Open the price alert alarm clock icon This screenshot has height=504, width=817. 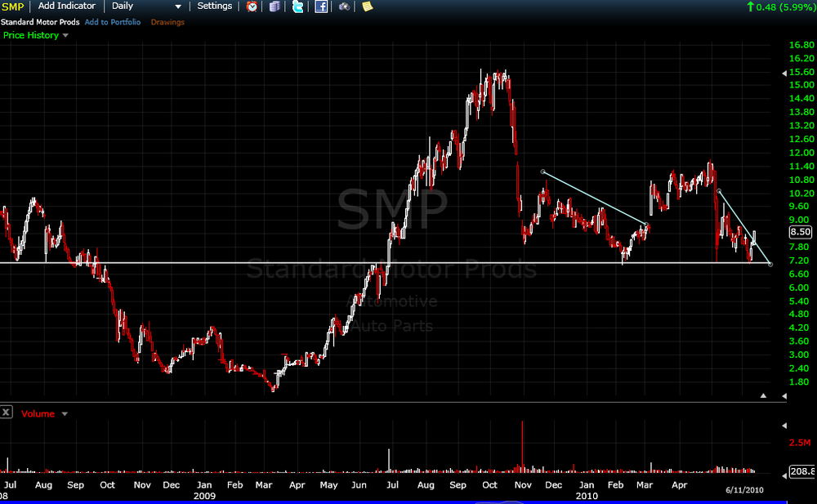click(252, 7)
